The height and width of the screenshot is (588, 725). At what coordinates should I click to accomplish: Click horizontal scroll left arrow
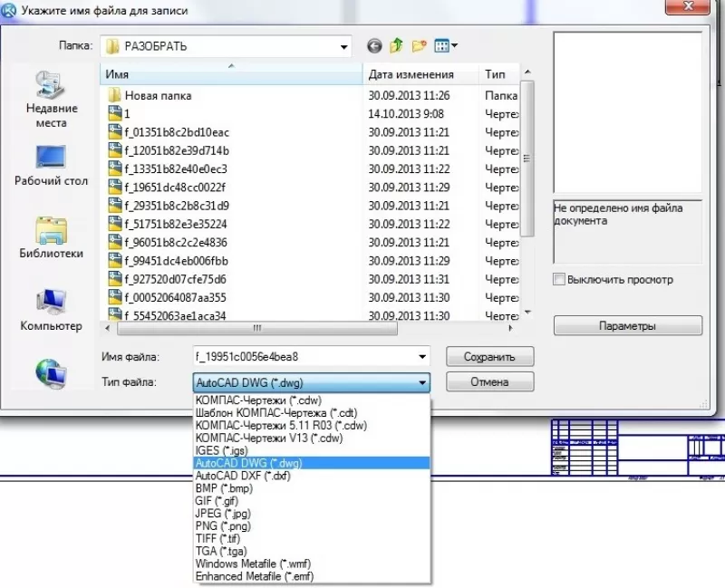(x=107, y=328)
